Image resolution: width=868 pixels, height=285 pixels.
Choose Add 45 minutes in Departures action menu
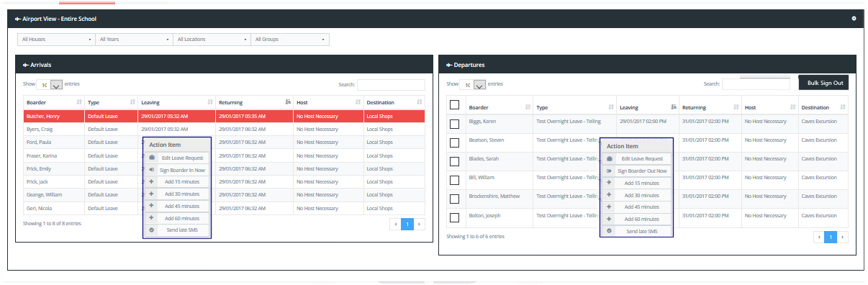(637, 207)
